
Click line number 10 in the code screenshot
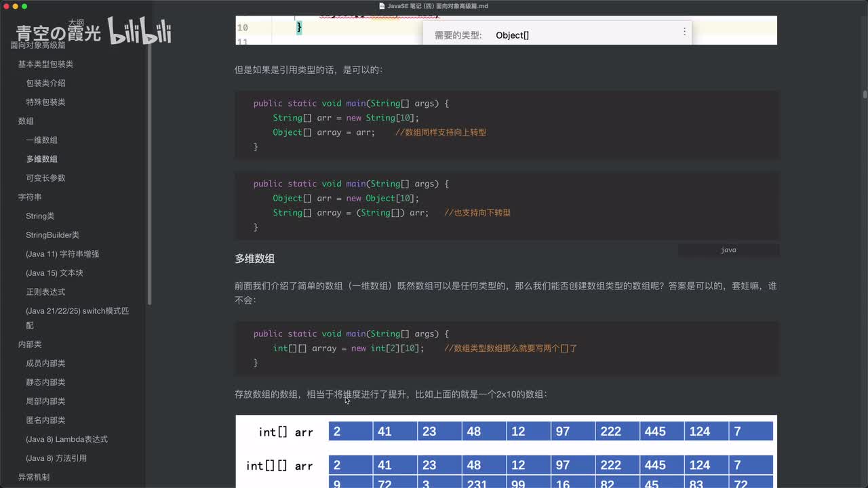click(242, 28)
